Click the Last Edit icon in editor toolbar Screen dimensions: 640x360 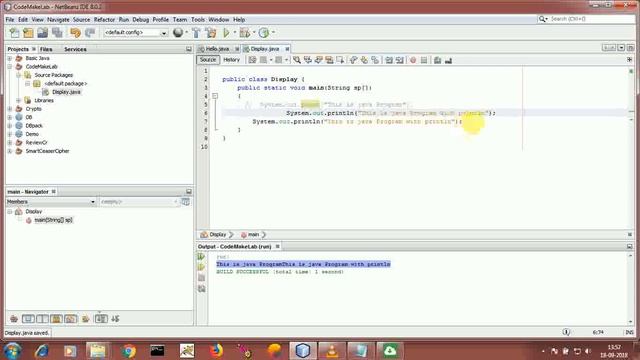(x=252, y=60)
